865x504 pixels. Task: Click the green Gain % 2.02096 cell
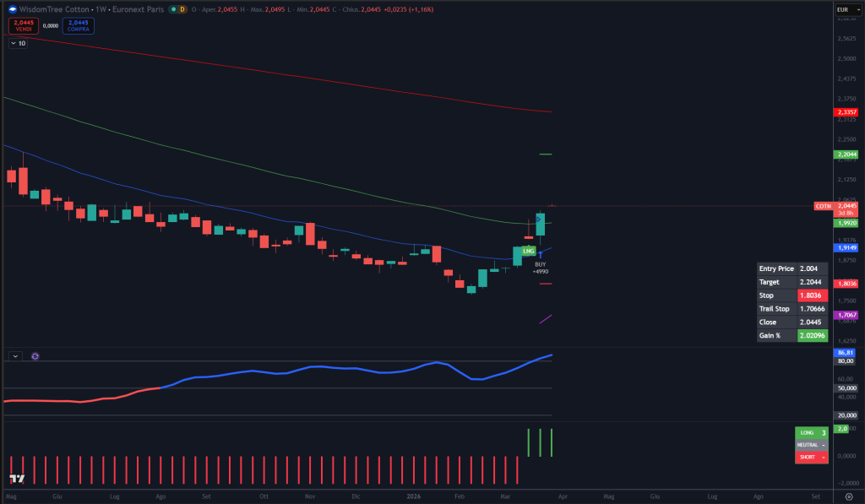(813, 335)
